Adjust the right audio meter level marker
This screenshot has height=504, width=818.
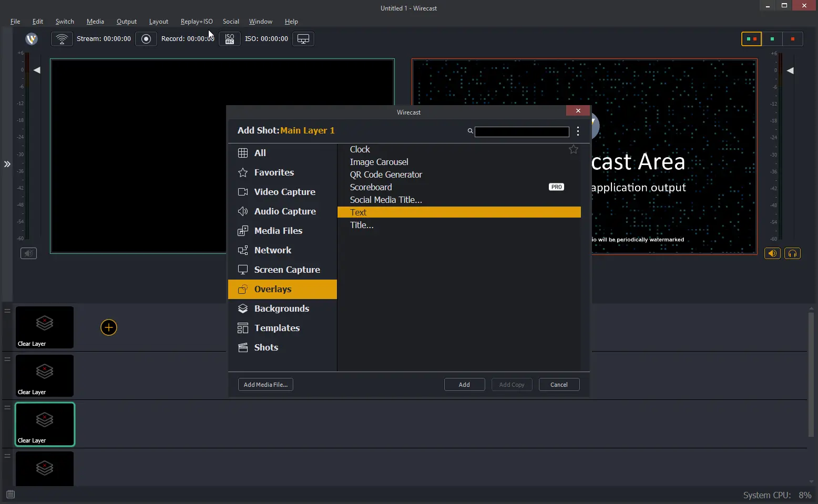click(790, 70)
